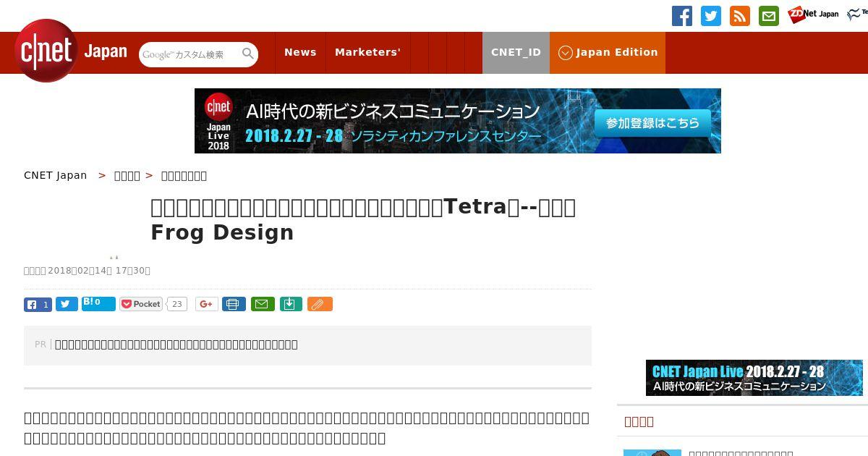
Task: Click the teal download/save icon
Action: click(x=290, y=305)
